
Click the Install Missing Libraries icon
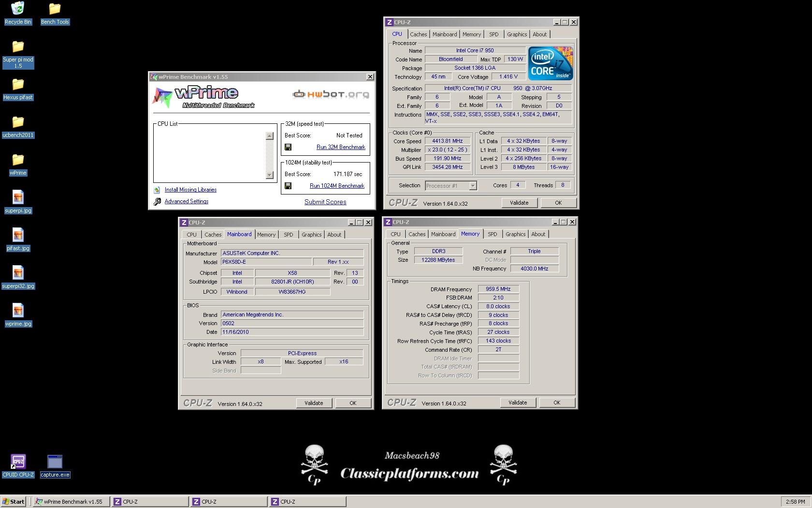tap(157, 190)
